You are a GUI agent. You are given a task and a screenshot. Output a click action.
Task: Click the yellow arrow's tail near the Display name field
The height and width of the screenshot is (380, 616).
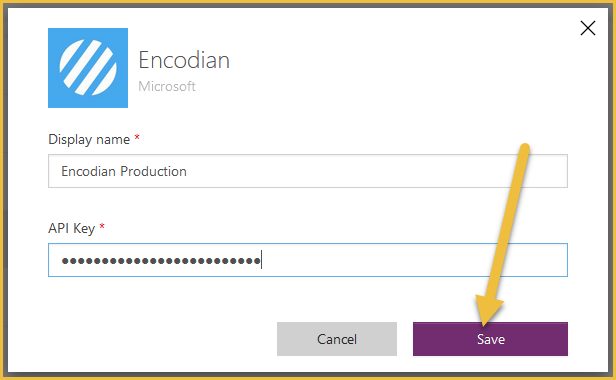tap(522, 151)
